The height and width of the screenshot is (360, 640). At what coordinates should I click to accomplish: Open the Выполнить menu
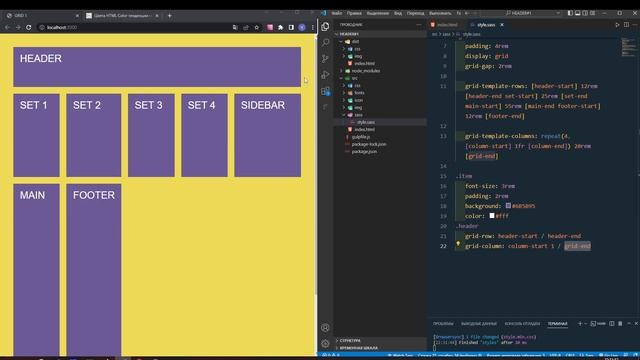(x=440, y=13)
